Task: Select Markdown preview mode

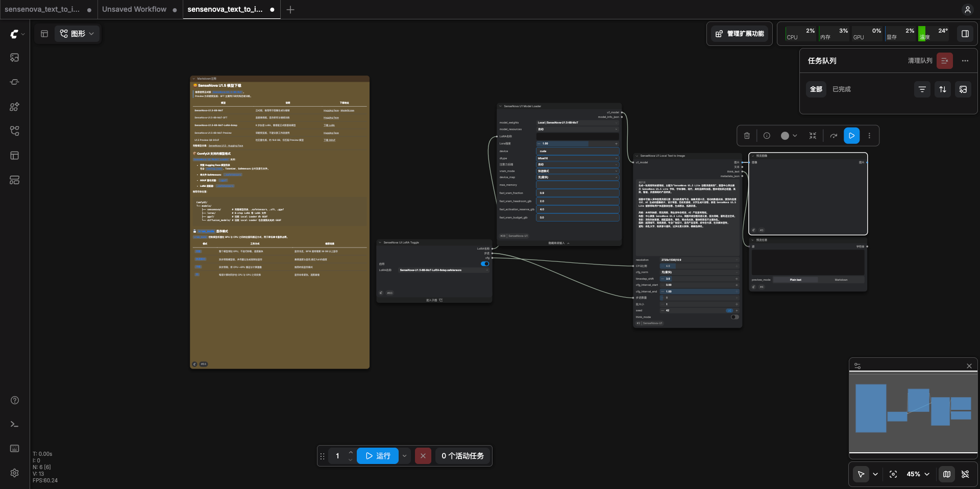Action: click(841, 280)
